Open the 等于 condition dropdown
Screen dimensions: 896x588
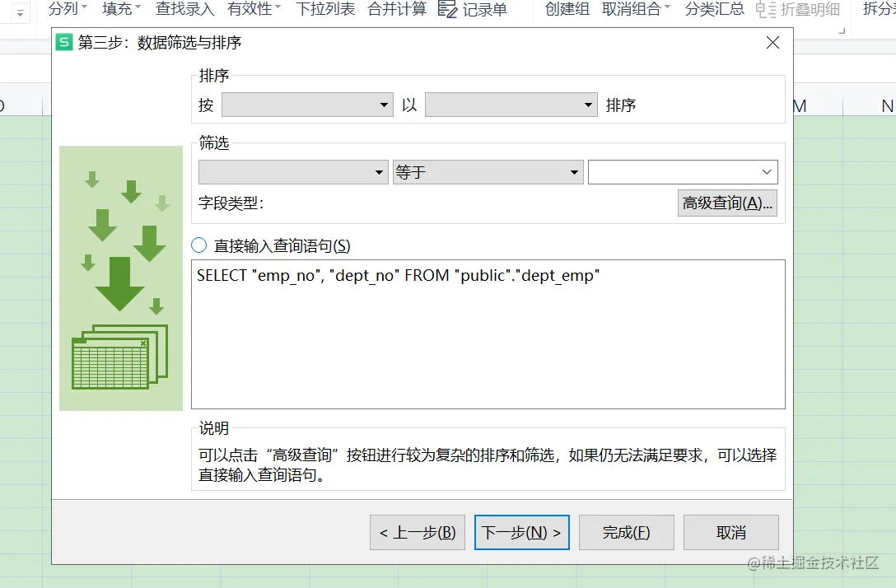coord(488,172)
